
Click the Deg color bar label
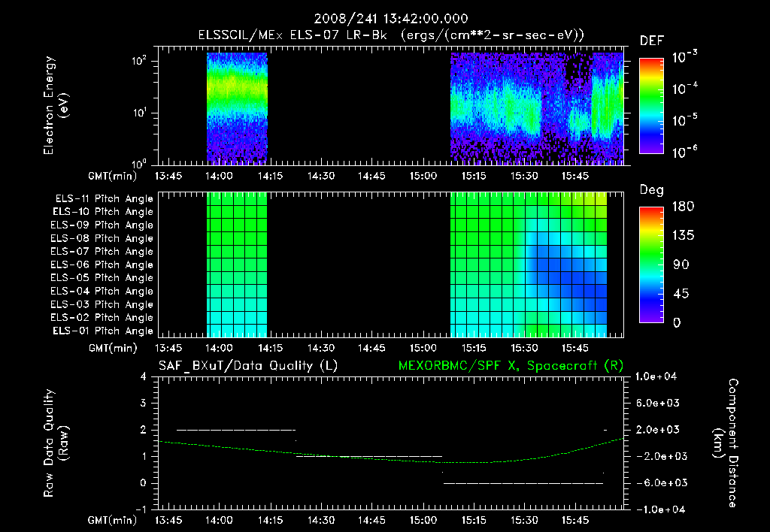(x=652, y=190)
